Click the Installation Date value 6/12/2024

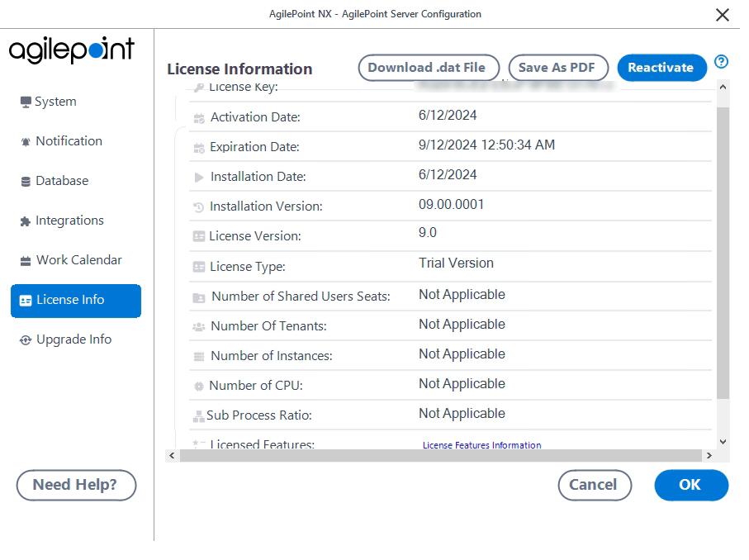click(448, 175)
